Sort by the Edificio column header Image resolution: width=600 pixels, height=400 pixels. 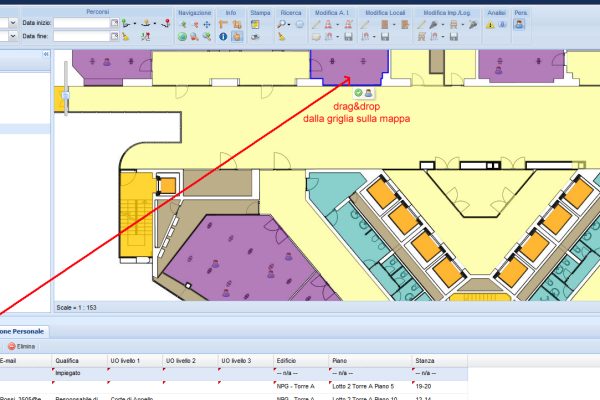301,361
